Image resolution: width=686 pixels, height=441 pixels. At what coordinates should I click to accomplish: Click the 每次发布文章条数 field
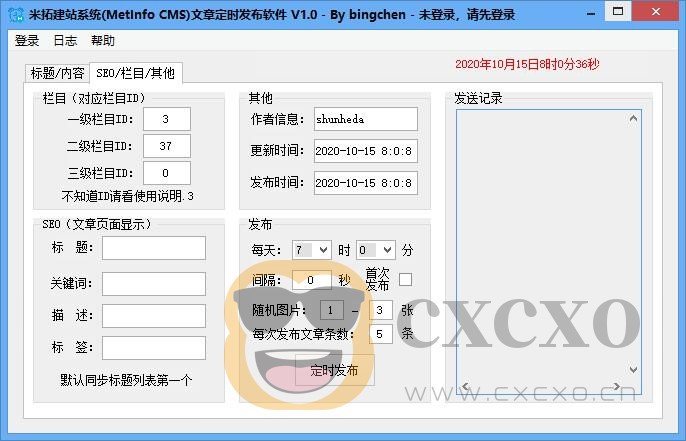381,334
